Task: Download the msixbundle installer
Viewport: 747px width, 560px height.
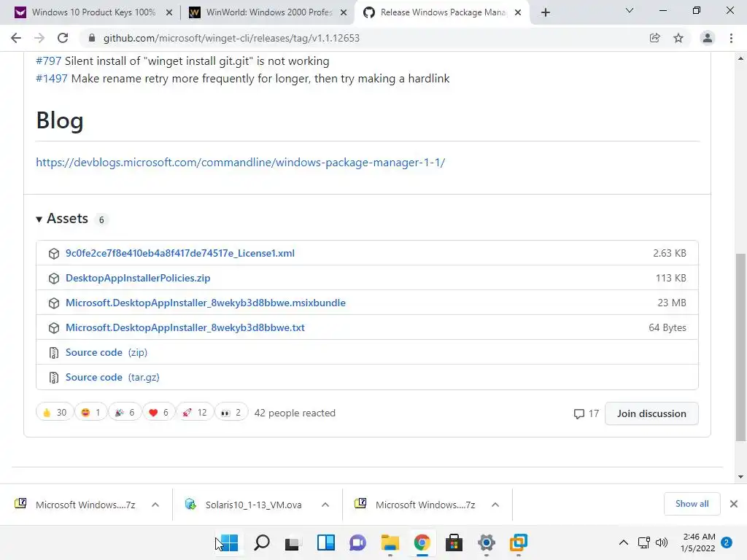Action: pyautogui.click(x=205, y=303)
